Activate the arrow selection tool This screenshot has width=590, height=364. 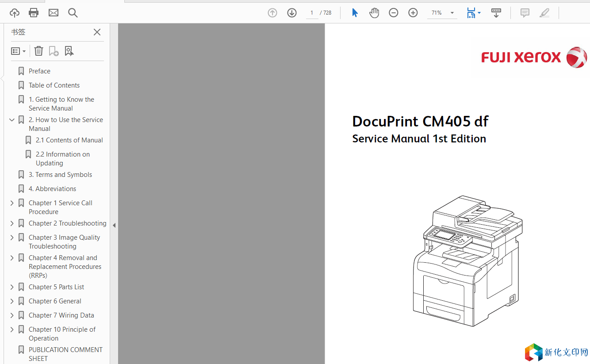tap(355, 13)
